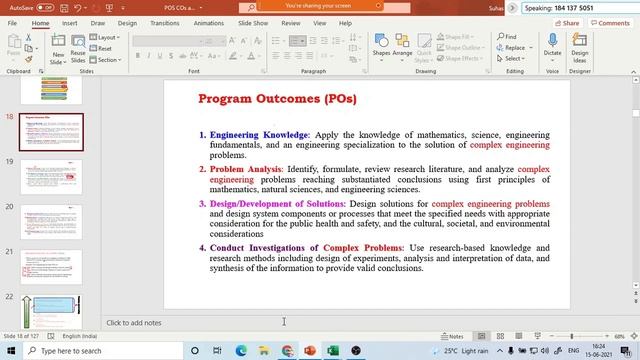Click the 'Problem Analysis' heading text

[245, 169]
